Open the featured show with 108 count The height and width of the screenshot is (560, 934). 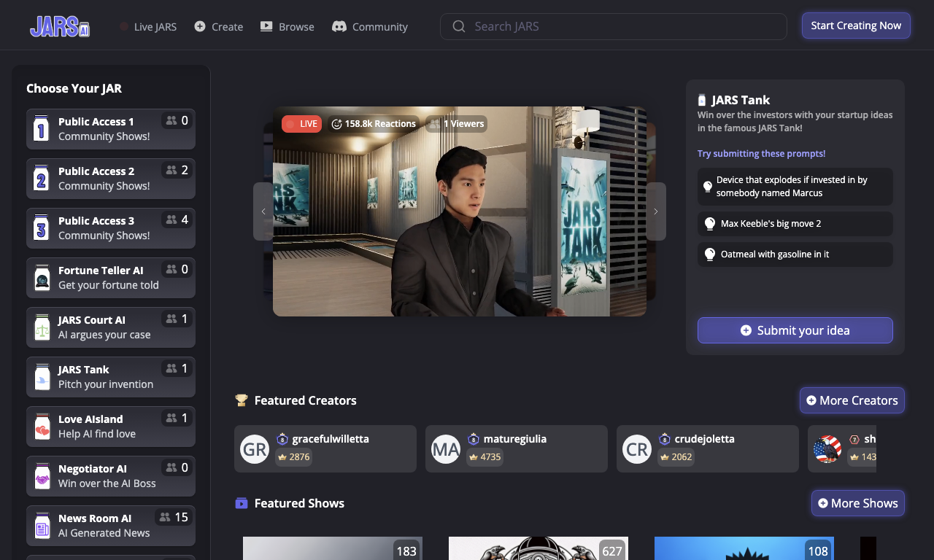pos(744,548)
